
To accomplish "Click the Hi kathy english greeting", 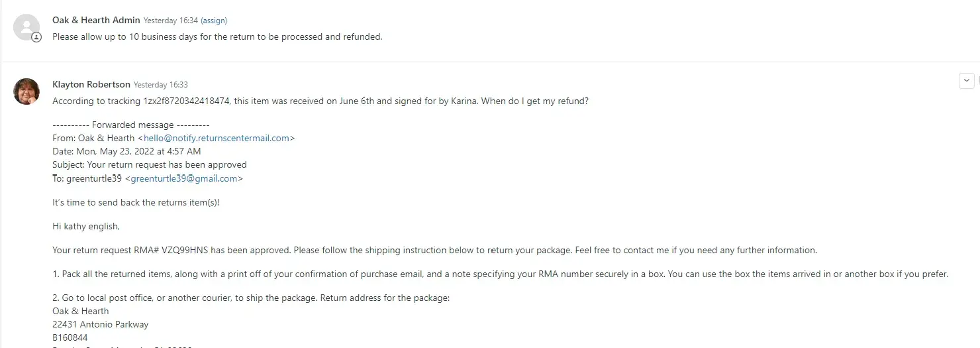I will click(x=86, y=227).
